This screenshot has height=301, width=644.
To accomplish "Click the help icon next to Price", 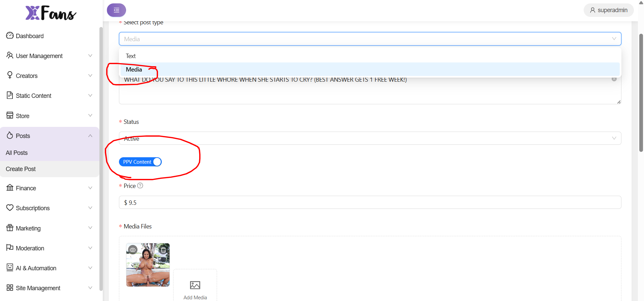I will tap(140, 186).
